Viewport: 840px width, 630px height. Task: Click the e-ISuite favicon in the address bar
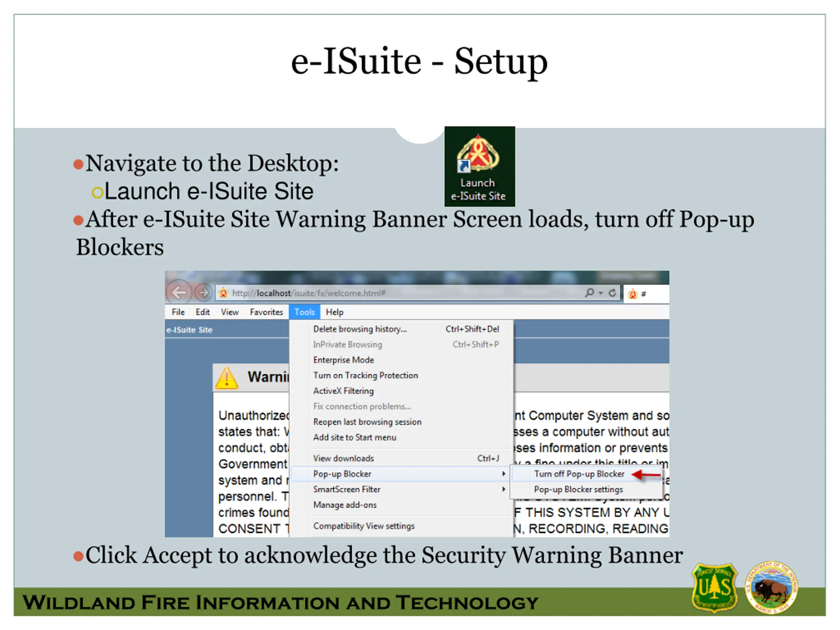223,293
